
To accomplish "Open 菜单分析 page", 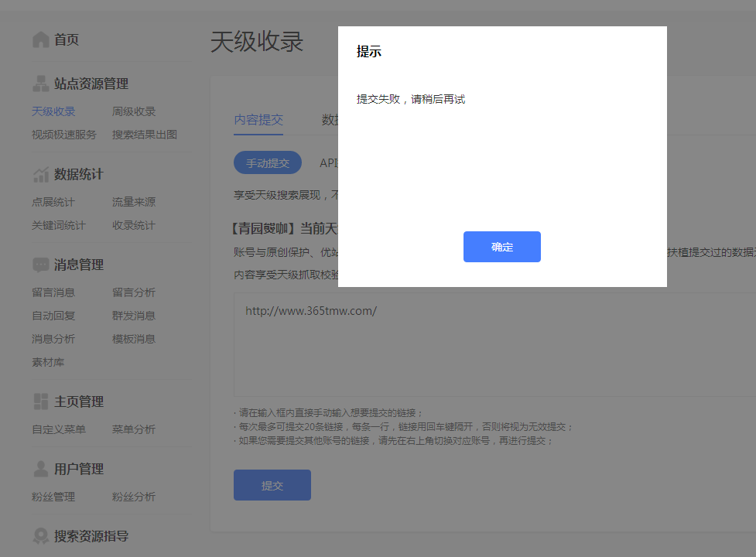I will (134, 429).
